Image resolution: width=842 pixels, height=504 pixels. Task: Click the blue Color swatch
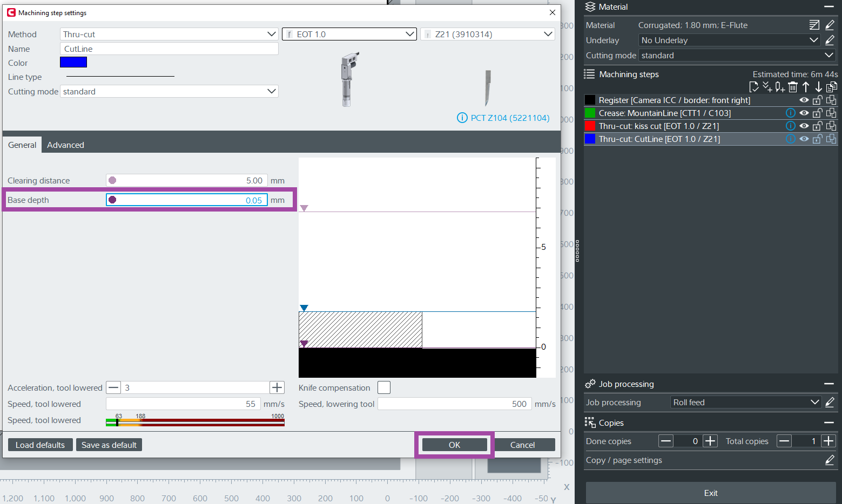(x=73, y=63)
